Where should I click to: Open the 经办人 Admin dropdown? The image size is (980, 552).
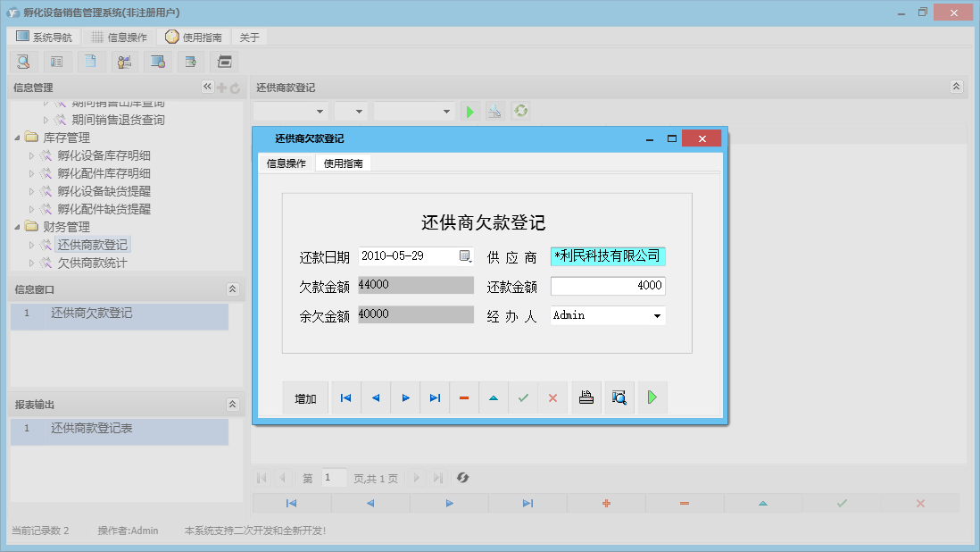click(656, 315)
